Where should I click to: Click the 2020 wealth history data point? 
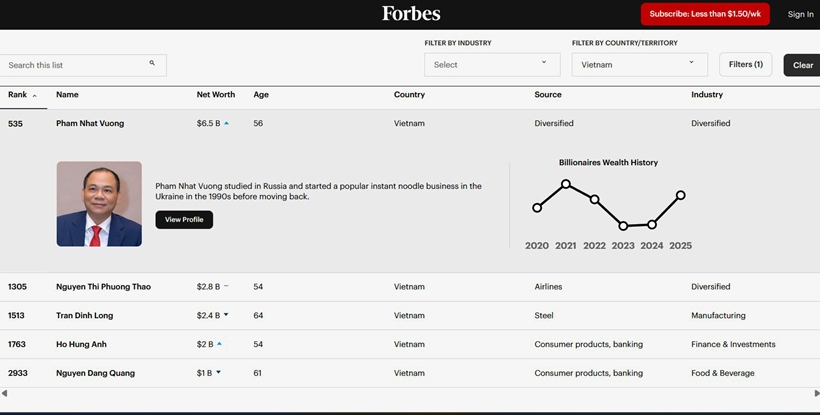(x=537, y=208)
